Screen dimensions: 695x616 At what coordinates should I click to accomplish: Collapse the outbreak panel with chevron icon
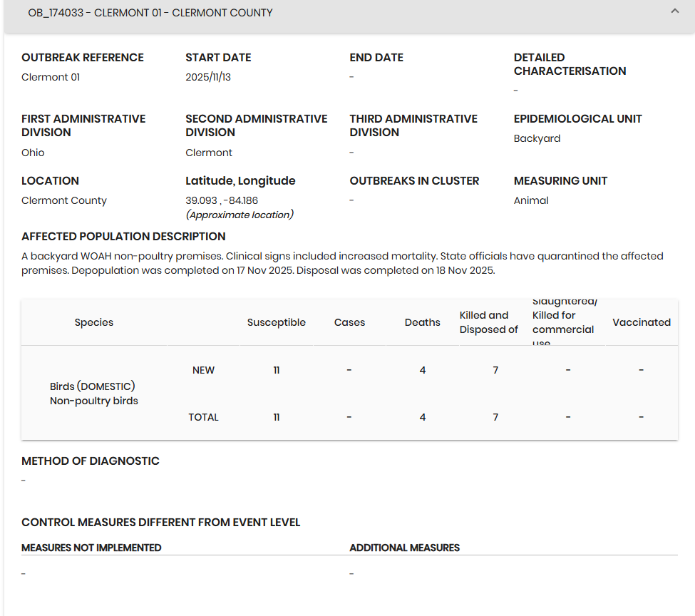pyautogui.click(x=674, y=11)
